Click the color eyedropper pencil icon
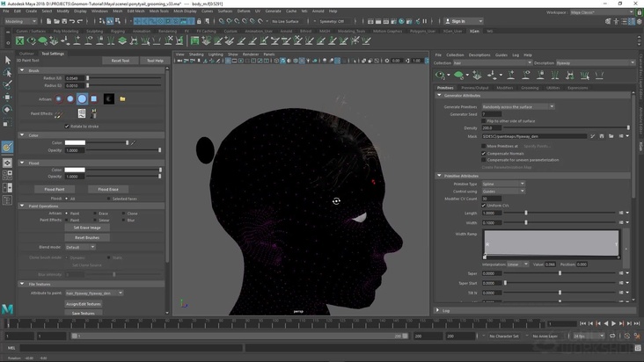The width and height of the screenshot is (644, 362). point(133,142)
